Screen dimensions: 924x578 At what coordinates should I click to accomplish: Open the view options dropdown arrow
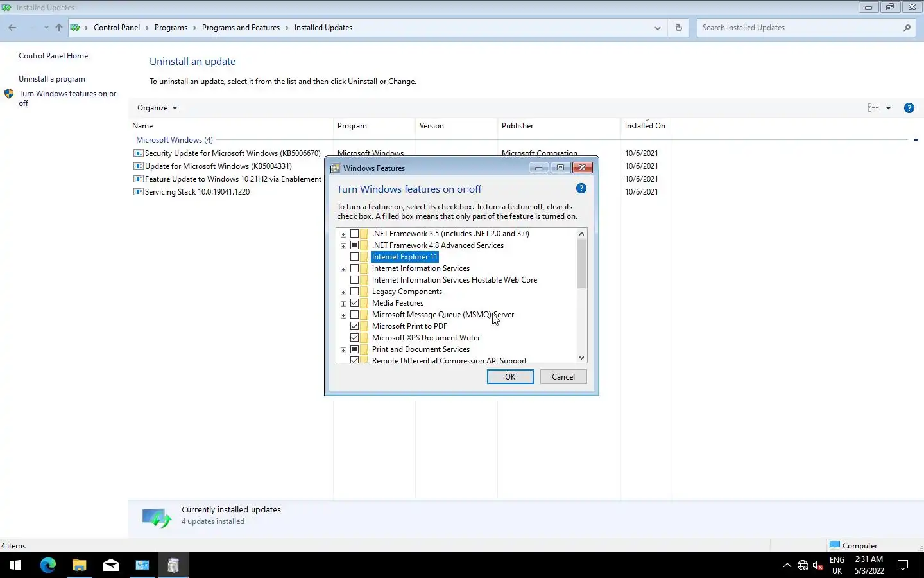coord(888,108)
